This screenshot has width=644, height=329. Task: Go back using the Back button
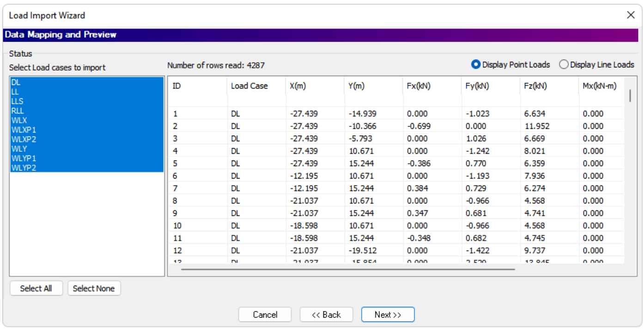coord(326,314)
